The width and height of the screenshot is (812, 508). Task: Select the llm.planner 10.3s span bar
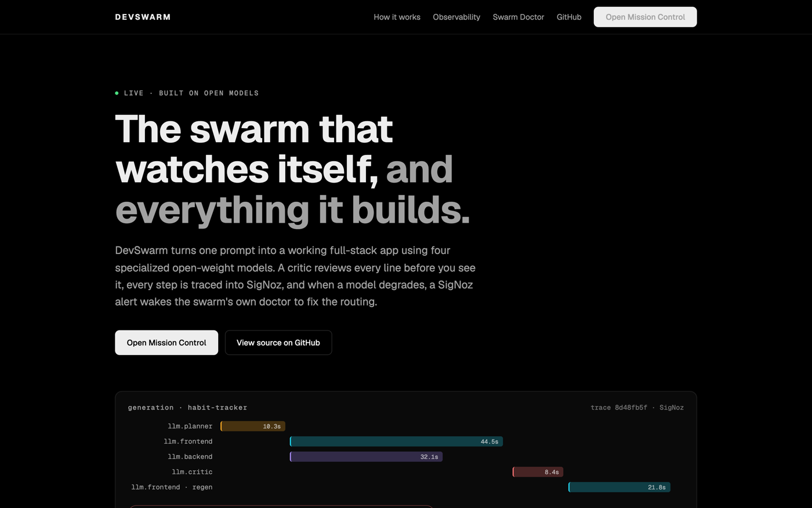pyautogui.click(x=253, y=426)
